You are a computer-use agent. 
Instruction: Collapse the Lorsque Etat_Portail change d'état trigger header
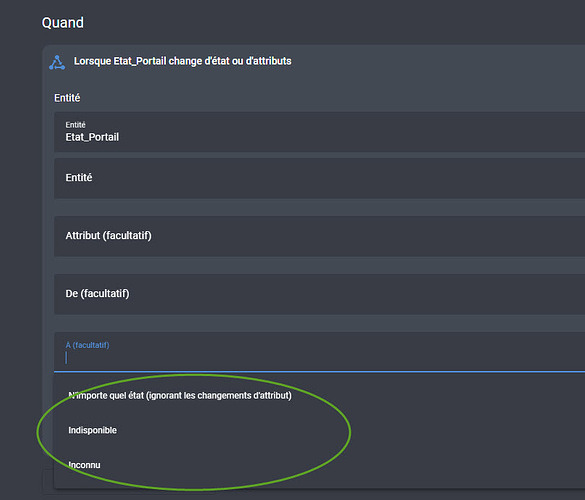coord(314,61)
